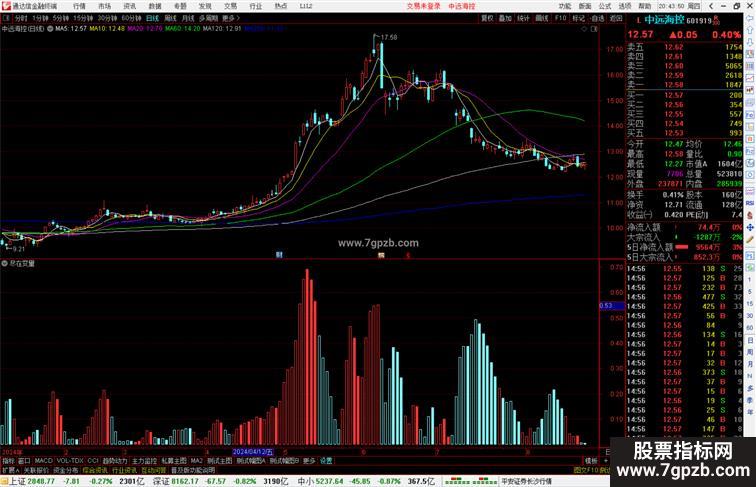Expand the 扩展 panel toggle
Image resolution: width=756 pixels, height=487 pixels.
pos(10,470)
